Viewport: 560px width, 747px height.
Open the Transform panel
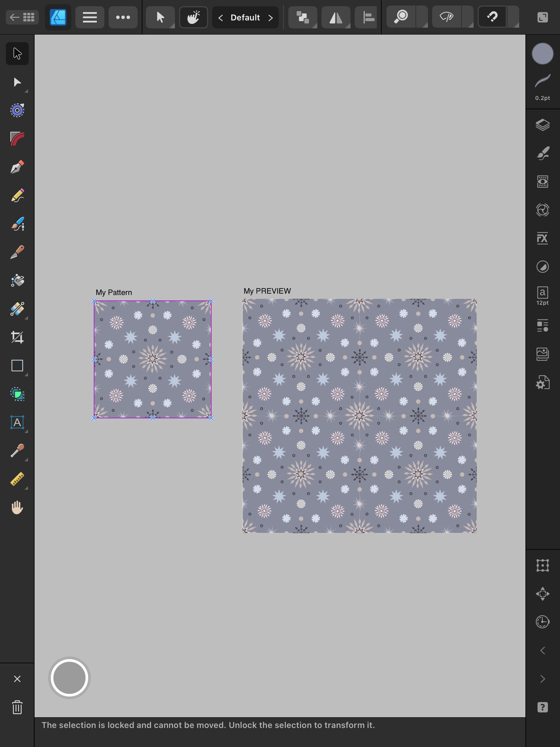coord(542,565)
